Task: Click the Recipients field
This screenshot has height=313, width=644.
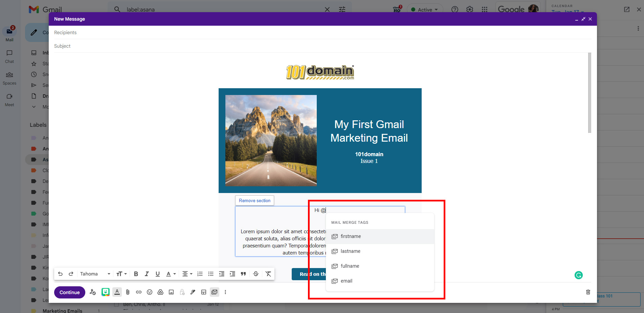Action: pos(323,32)
